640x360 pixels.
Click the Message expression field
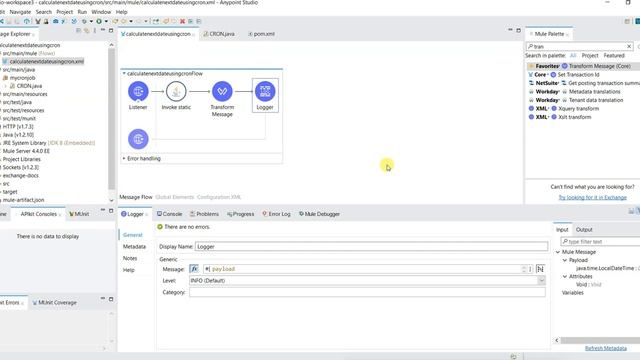pos(362,269)
